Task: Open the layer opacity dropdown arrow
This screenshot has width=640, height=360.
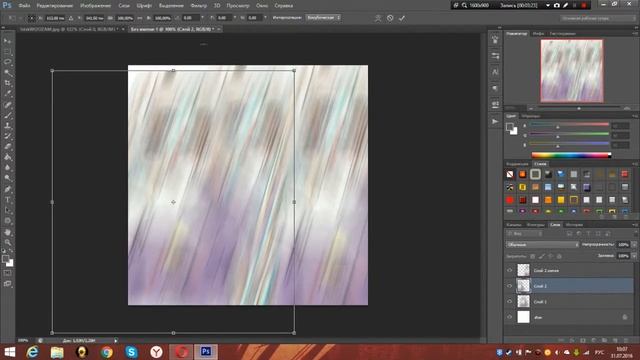Action: click(634, 244)
